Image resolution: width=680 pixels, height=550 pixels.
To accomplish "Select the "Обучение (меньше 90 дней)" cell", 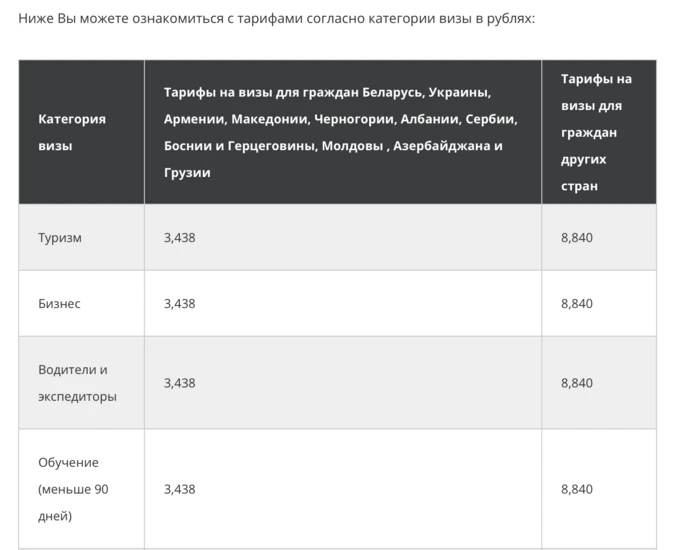I will click(82, 489).
